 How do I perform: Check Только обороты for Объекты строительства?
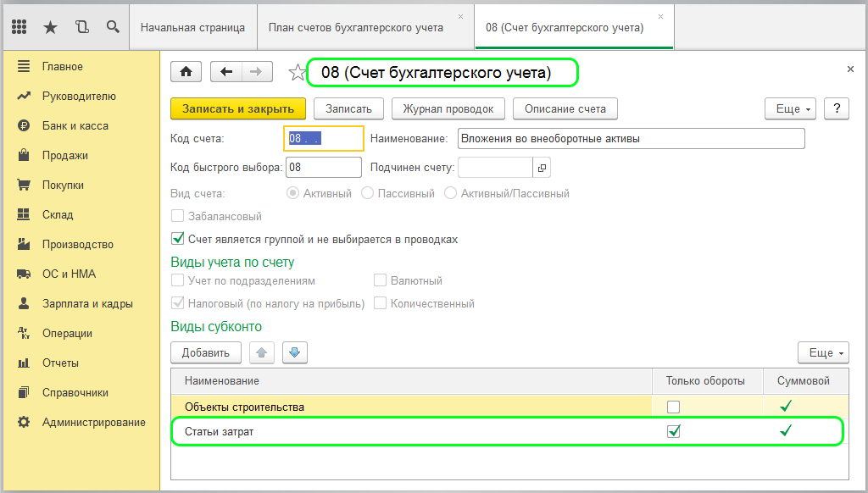pyautogui.click(x=674, y=407)
